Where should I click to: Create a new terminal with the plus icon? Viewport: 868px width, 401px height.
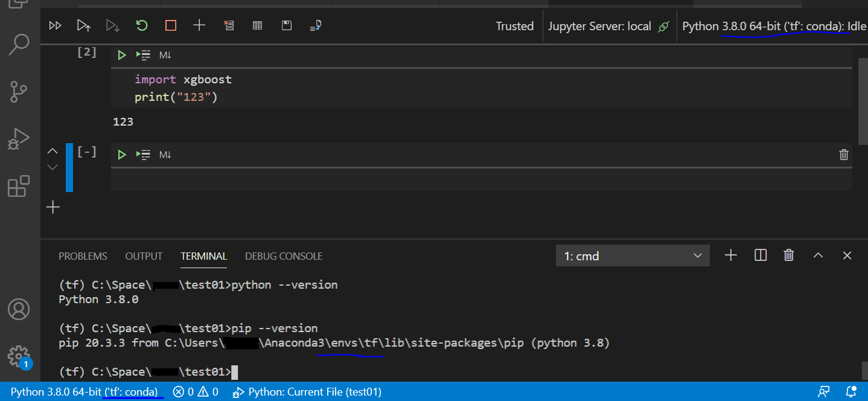click(x=731, y=255)
